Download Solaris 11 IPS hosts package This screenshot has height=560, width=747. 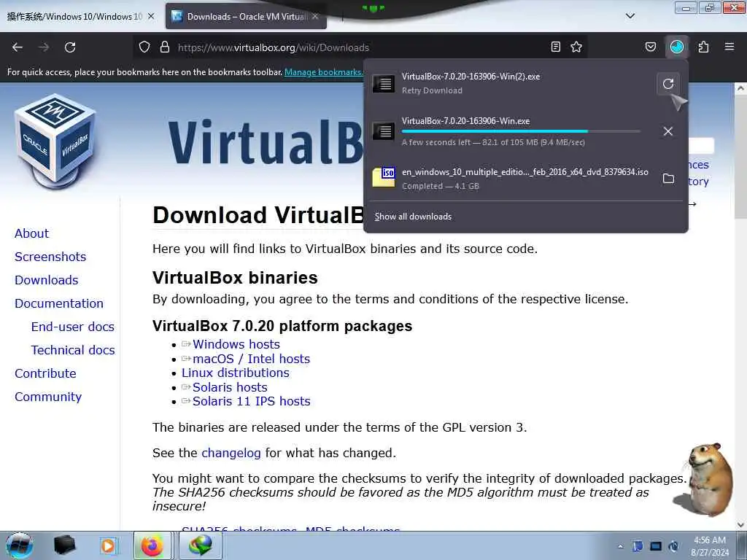tap(252, 402)
